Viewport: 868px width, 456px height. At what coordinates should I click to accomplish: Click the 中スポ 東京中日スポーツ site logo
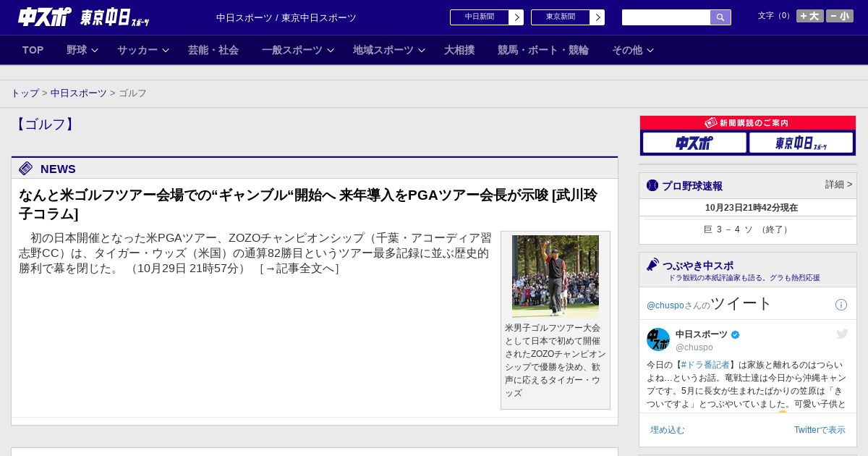(x=83, y=17)
